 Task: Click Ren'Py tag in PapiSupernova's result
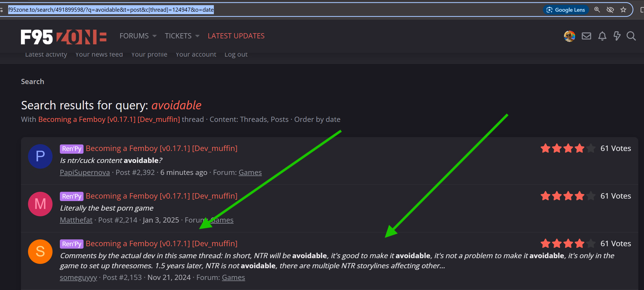tap(72, 149)
